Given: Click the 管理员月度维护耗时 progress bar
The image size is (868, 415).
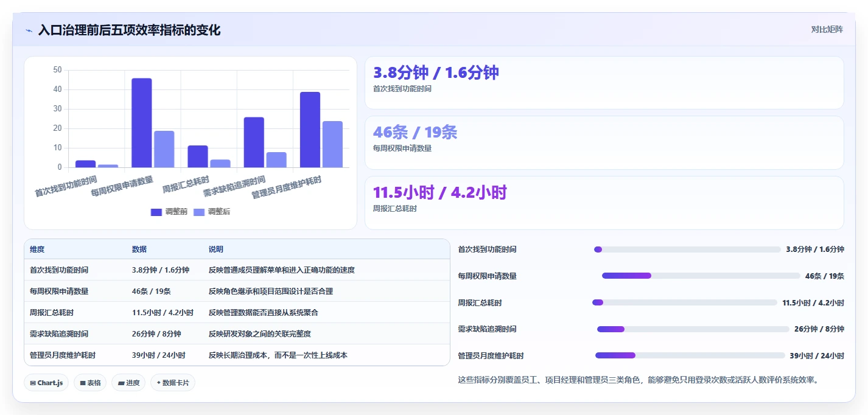Looking at the screenshot, I should (x=690, y=355).
